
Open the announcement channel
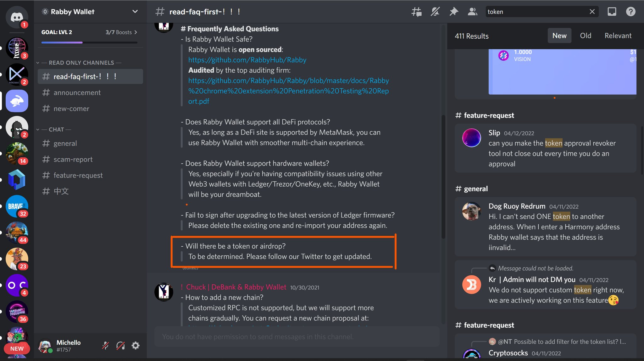tap(90, 92)
